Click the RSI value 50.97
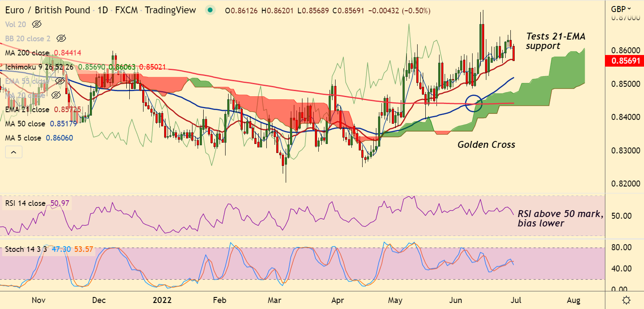The image size is (644, 309). pos(60,203)
